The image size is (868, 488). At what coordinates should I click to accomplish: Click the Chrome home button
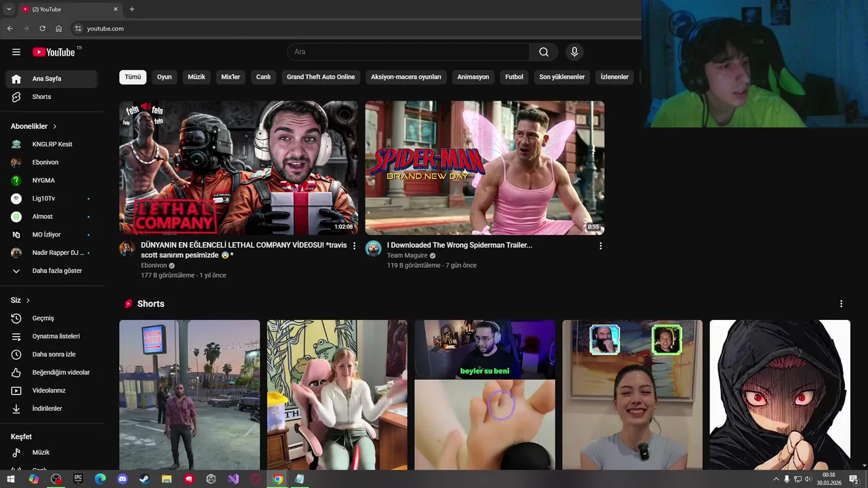pyautogui.click(x=59, y=28)
